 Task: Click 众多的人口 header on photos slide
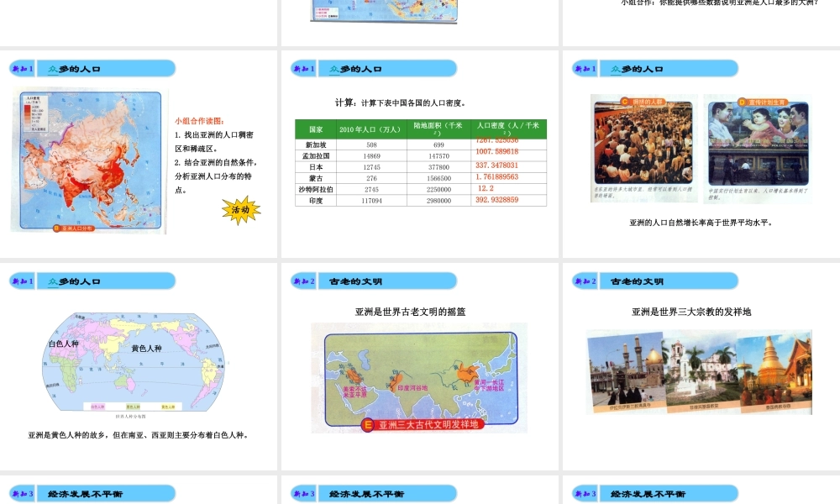coord(637,69)
